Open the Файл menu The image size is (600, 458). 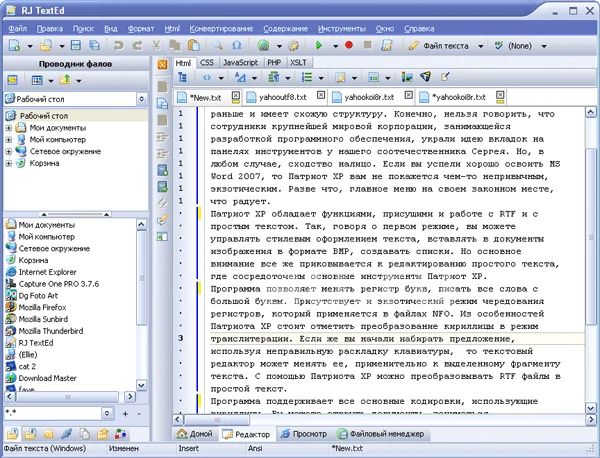17,28
